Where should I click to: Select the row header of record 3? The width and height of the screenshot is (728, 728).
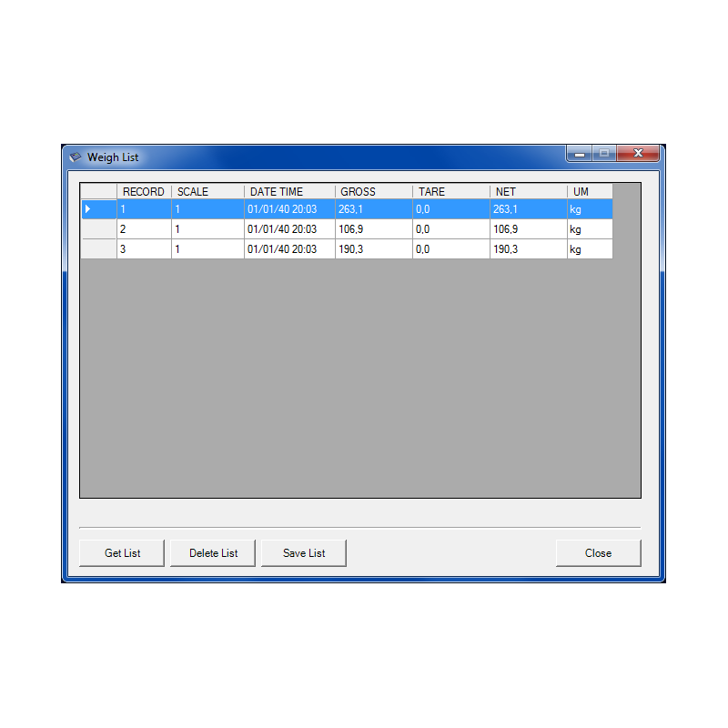(98, 249)
